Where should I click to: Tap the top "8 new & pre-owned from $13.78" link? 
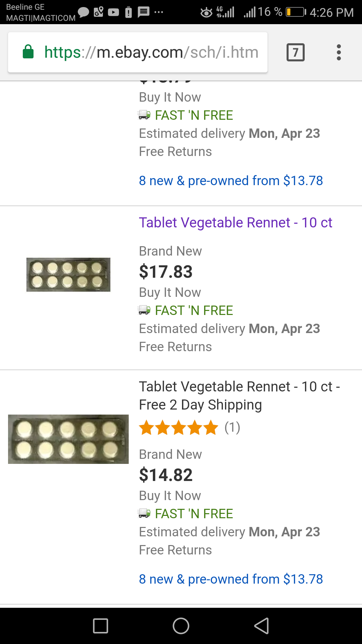point(231,181)
